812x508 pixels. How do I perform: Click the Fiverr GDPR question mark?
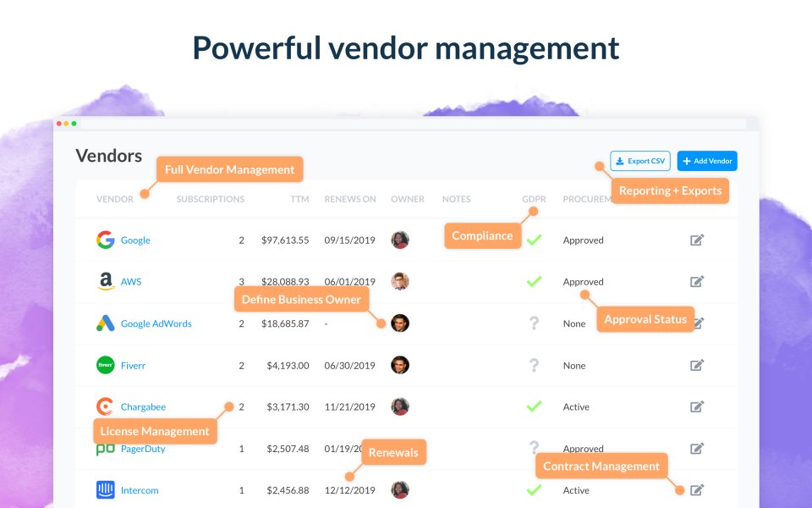tap(534, 365)
